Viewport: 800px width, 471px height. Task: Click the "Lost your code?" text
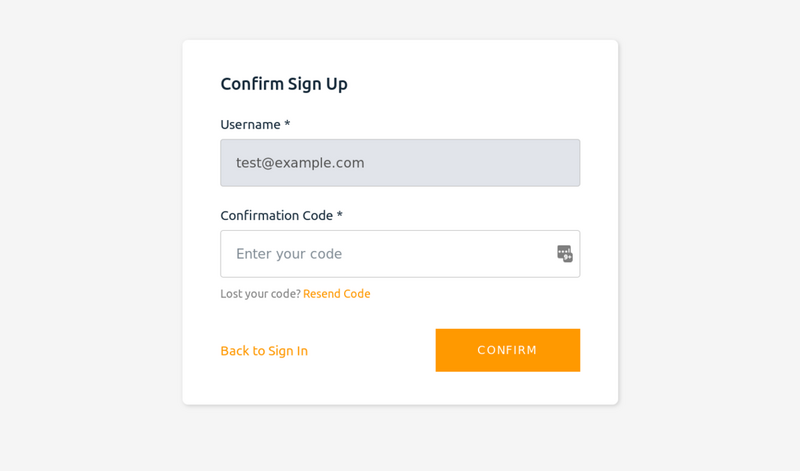tap(260, 294)
